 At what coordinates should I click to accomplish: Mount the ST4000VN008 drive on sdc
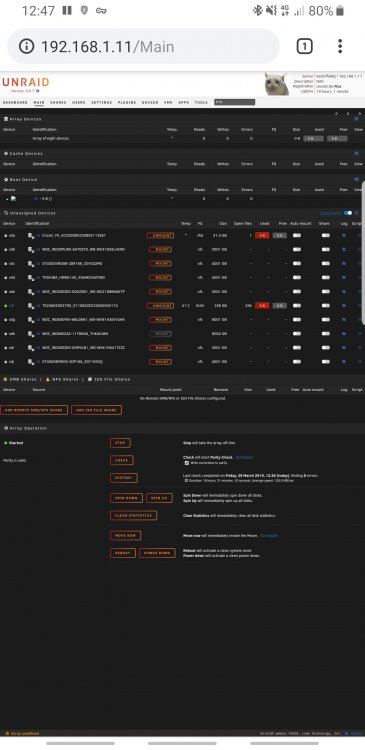pos(160,264)
